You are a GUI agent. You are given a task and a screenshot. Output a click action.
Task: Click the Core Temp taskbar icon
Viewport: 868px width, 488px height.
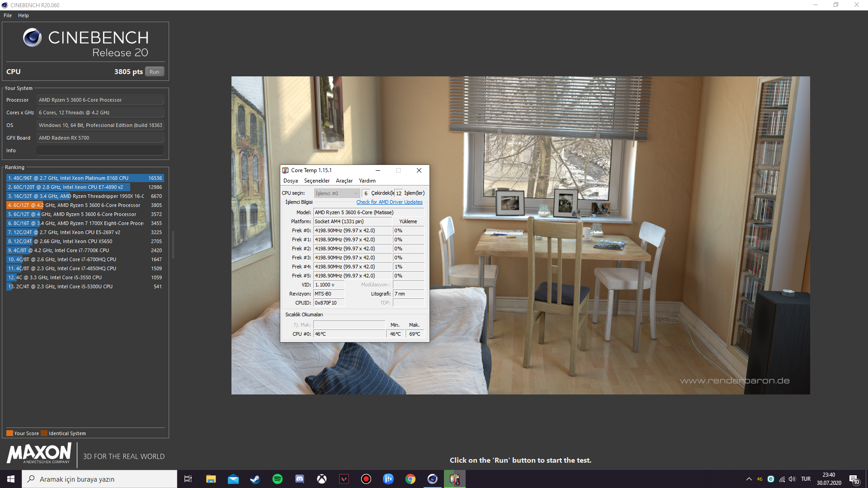455,479
